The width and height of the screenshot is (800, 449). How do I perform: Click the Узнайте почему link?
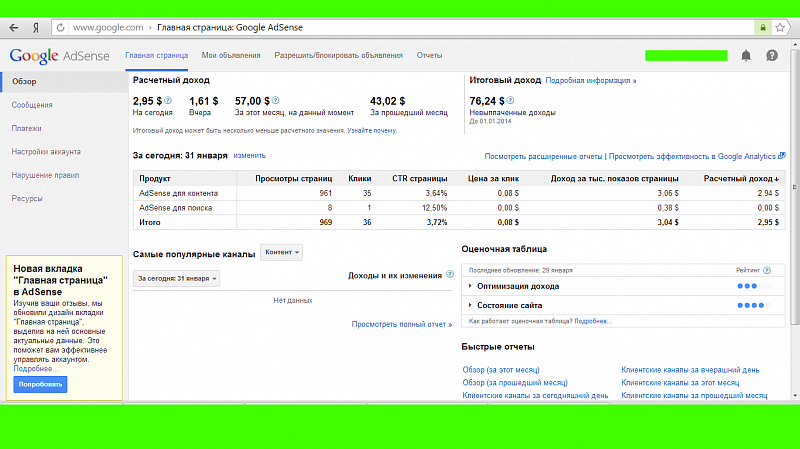click(371, 131)
